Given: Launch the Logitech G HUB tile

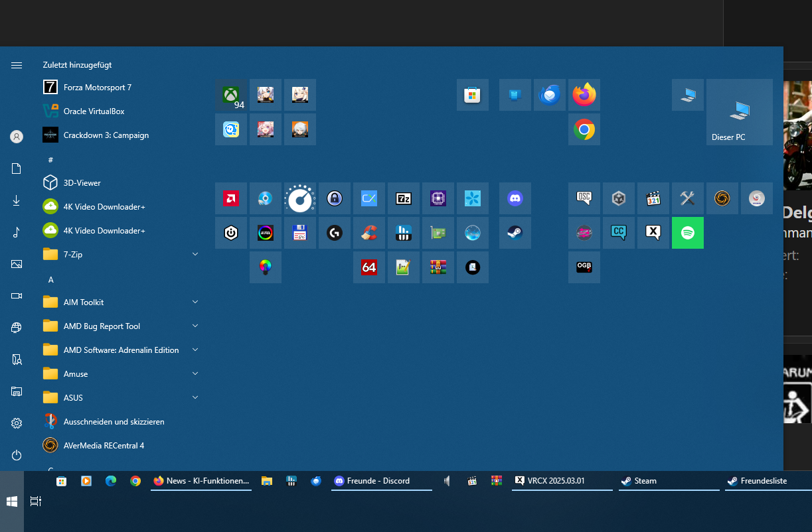Looking at the screenshot, I should coord(335,233).
